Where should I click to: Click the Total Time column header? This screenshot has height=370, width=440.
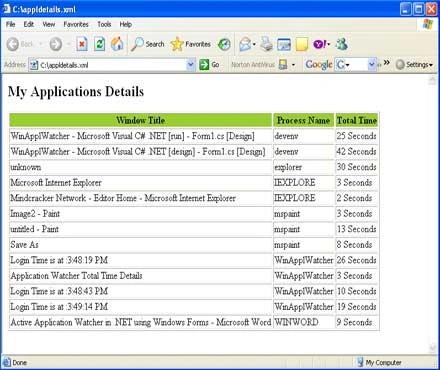(x=357, y=120)
